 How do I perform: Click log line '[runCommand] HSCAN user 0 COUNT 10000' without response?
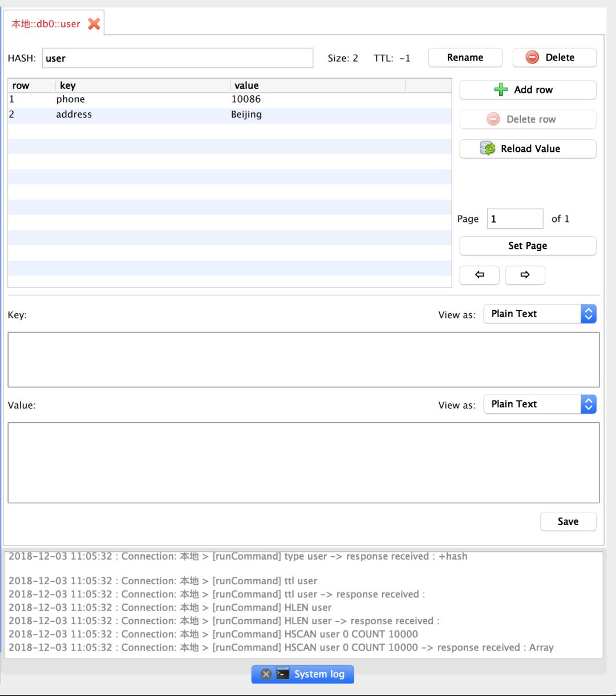click(213, 634)
